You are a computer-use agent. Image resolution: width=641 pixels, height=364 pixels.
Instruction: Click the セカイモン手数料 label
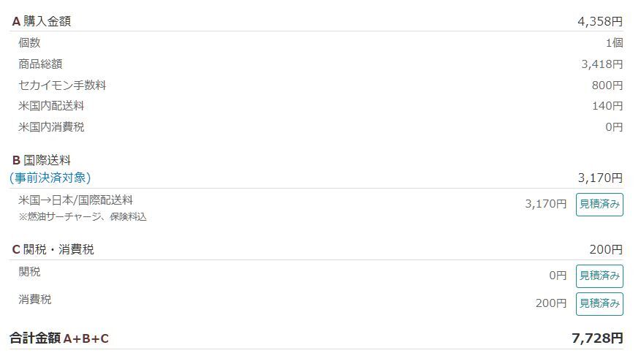(62, 86)
